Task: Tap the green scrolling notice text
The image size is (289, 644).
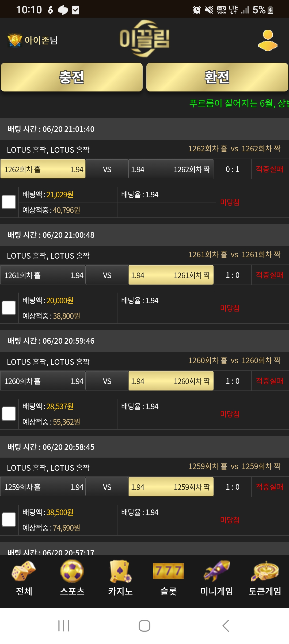Action: pyautogui.click(x=239, y=103)
